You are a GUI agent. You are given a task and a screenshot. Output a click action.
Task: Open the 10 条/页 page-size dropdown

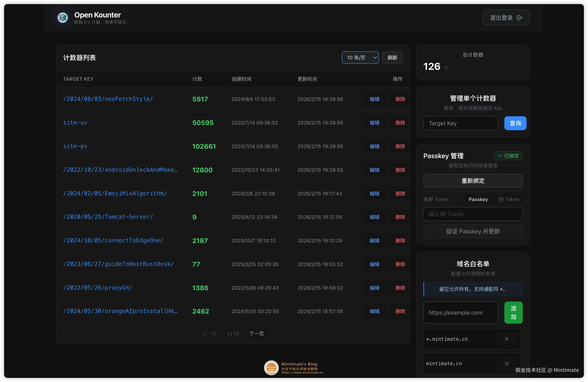point(360,58)
